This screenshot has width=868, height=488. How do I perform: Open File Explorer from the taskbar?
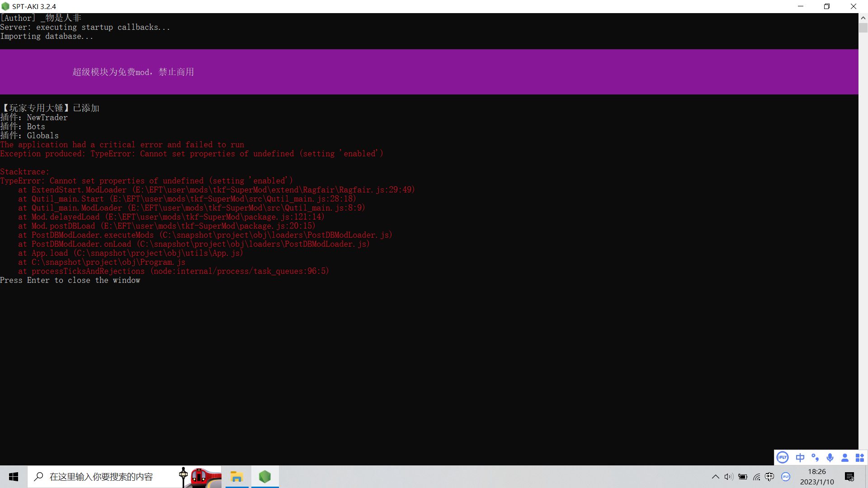pyautogui.click(x=236, y=477)
